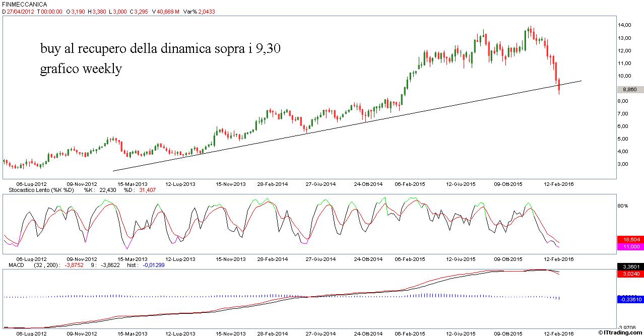The height and width of the screenshot is (336, 644).
Task: Click the Var% 2,0433 value in header
Action: tap(199, 12)
